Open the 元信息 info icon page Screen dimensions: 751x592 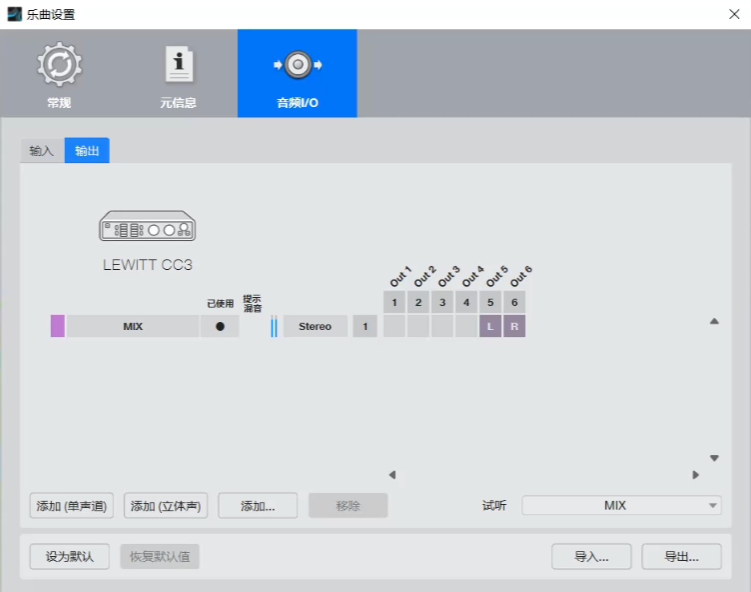click(x=178, y=65)
